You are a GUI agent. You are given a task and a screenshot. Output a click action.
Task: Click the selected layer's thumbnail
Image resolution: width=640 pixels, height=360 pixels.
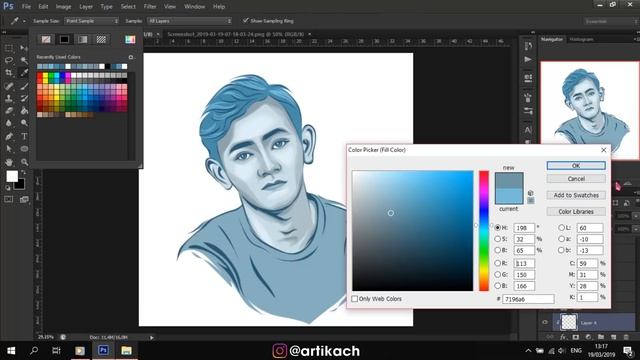click(569, 322)
